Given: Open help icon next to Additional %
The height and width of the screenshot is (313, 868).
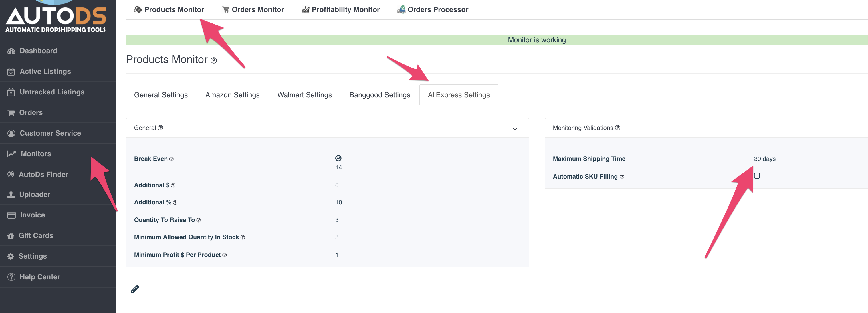Looking at the screenshot, I should 175,203.
